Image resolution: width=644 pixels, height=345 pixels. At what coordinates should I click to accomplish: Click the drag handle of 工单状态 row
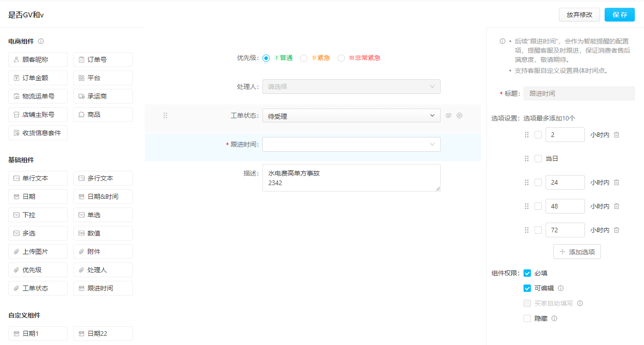click(165, 116)
